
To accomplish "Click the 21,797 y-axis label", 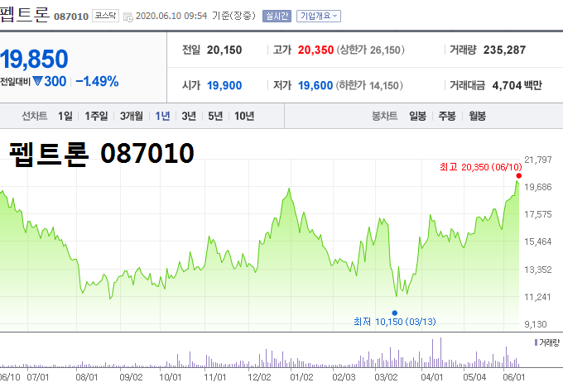I will pos(537,160).
